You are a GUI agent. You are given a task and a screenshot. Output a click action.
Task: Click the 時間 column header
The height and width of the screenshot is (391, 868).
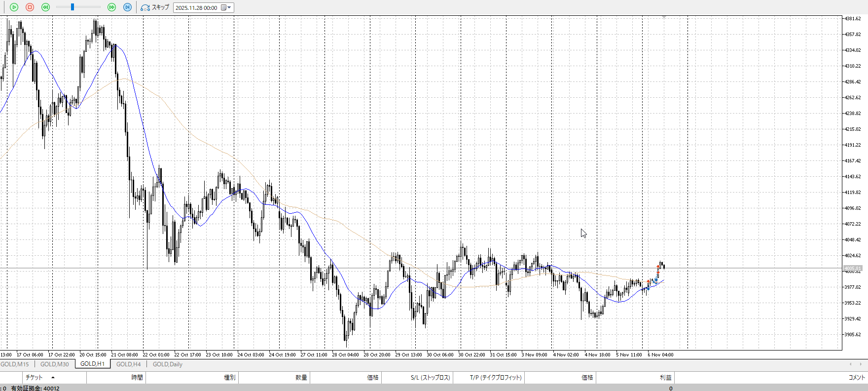pos(137,378)
